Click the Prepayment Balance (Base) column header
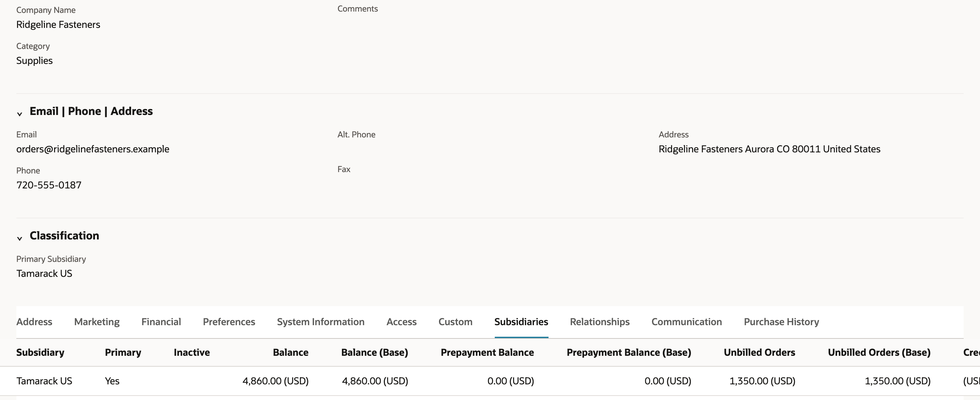 (x=629, y=352)
